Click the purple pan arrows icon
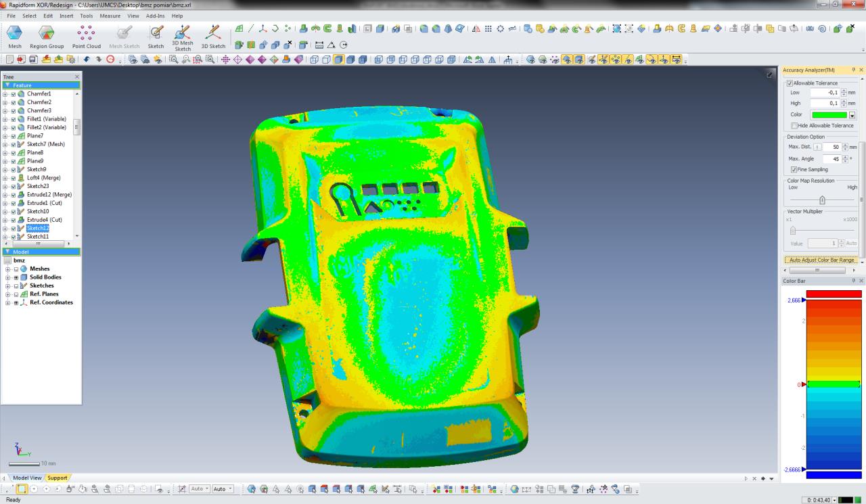This screenshot has width=866, height=504. point(226,60)
